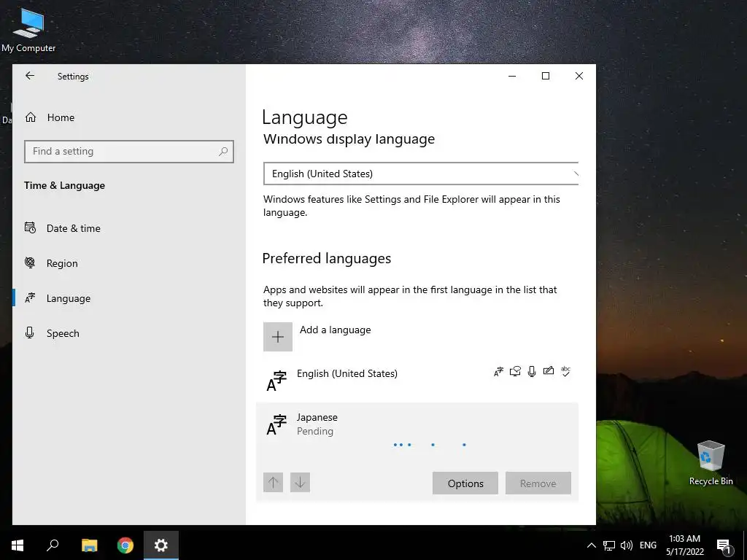Click the Time & Language heading
This screenshot has height=560, width=747.
click(x=64, y=186)
